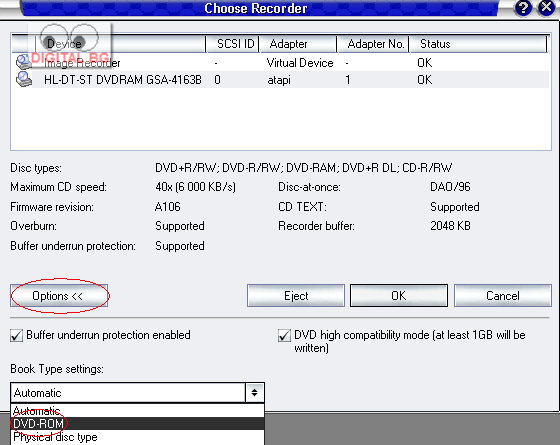Sort by the Adapter column header

coord(299,44)
